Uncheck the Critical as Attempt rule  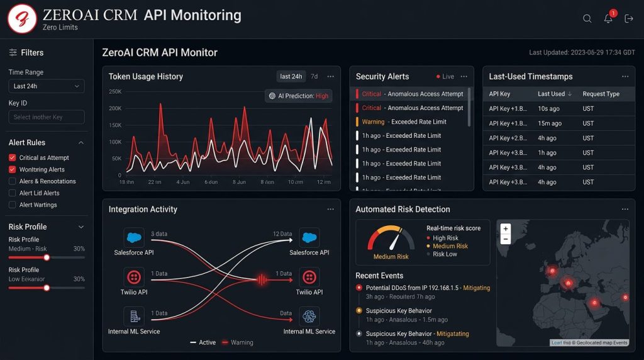point(13,158)
